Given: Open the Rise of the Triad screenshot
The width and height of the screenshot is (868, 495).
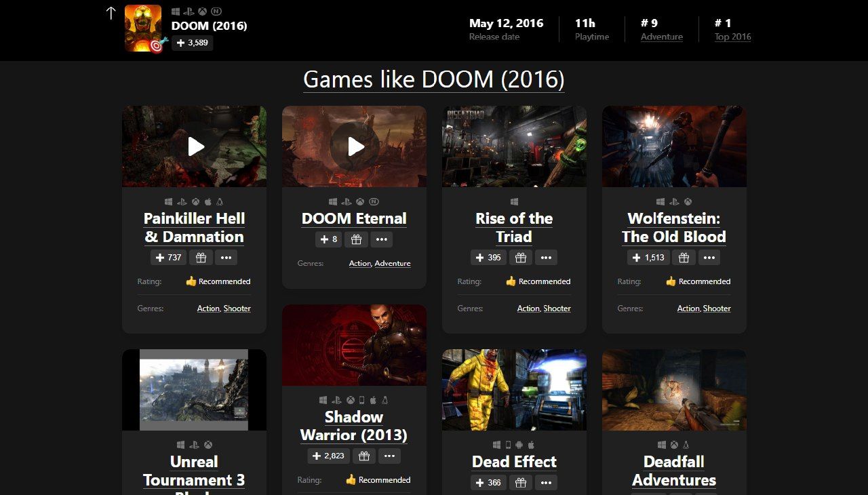Looking at the screenshot, I should 514,146.
